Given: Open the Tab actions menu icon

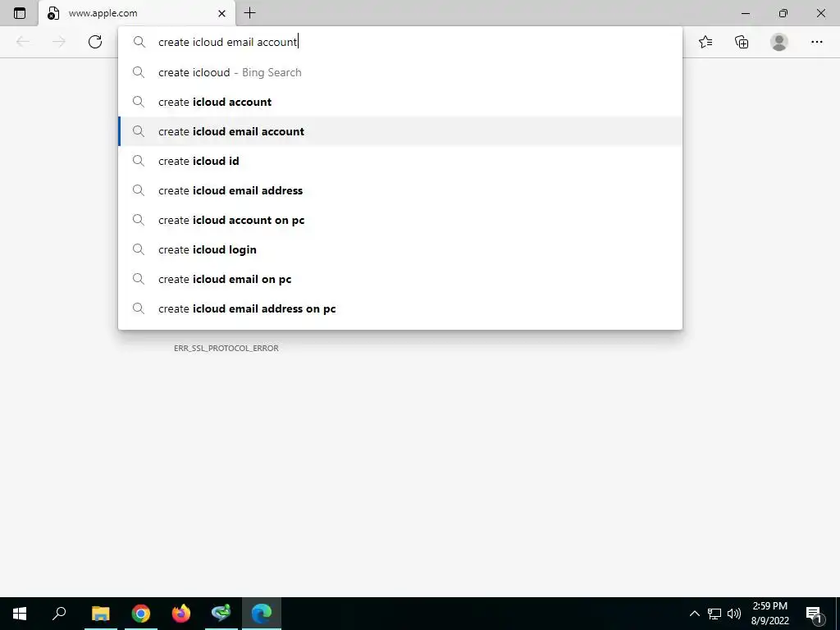Looking at the screenshot, I should point(20,13).
